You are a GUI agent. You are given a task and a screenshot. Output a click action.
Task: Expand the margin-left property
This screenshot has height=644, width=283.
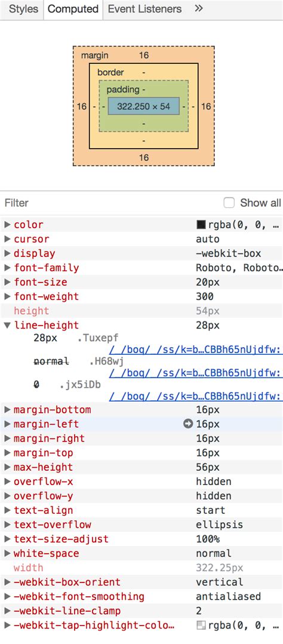point(7,424)
